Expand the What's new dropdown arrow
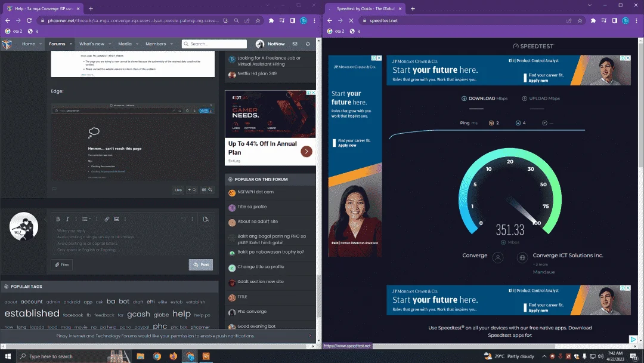Screen dimensions: 644x363 [110, 44]
